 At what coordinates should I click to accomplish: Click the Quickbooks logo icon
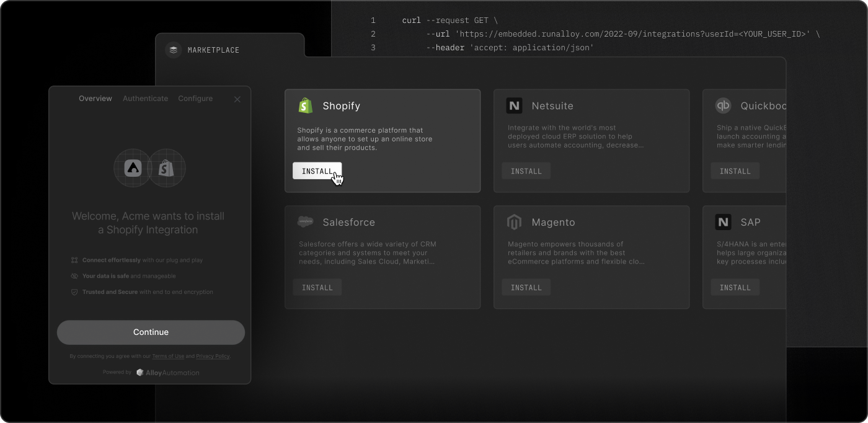pyautogui.click(x=723, y=105)
